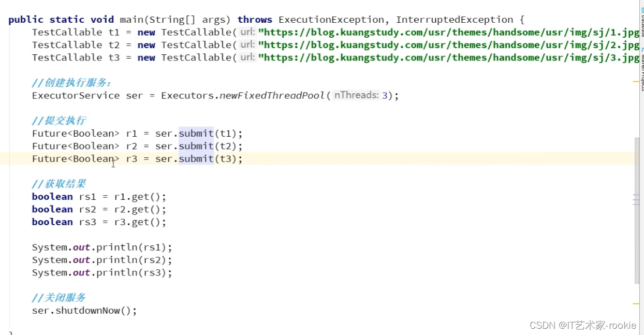
Task: Click the throws keyword
Action: [x=255, y=20]
